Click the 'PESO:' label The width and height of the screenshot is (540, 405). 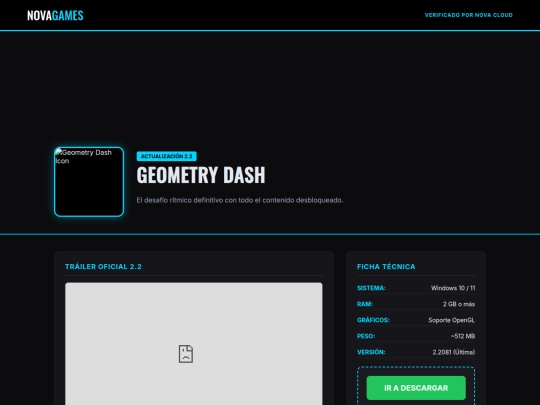(366, 336)
